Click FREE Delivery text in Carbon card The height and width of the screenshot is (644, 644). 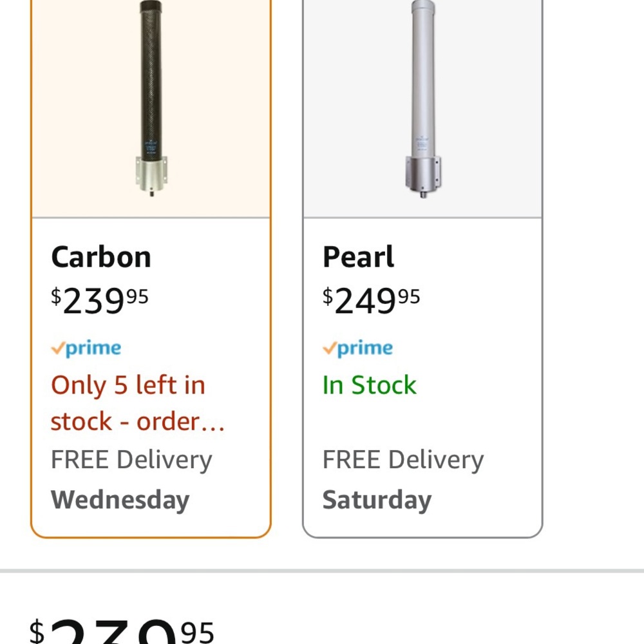click(x=131, y=460)
